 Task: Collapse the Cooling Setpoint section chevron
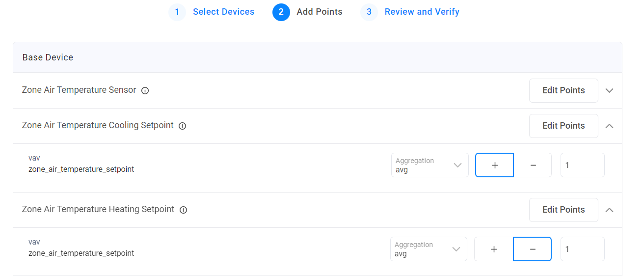[610, 126]
